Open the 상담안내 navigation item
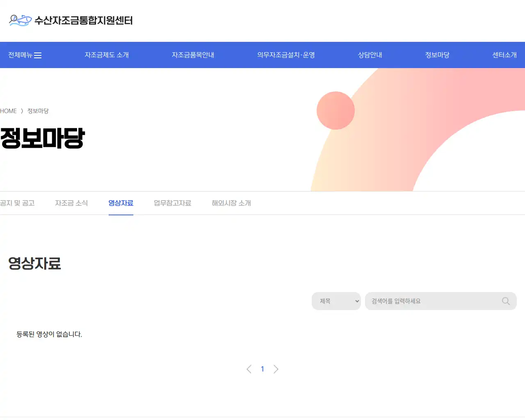This screenshot has height=420, width=525. pos(369,55)
